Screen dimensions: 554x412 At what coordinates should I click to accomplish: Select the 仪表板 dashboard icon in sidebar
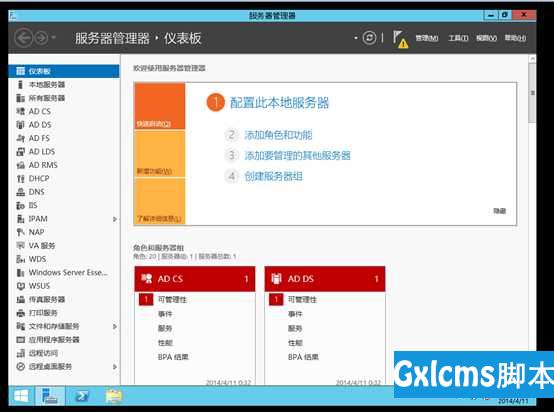21,71
